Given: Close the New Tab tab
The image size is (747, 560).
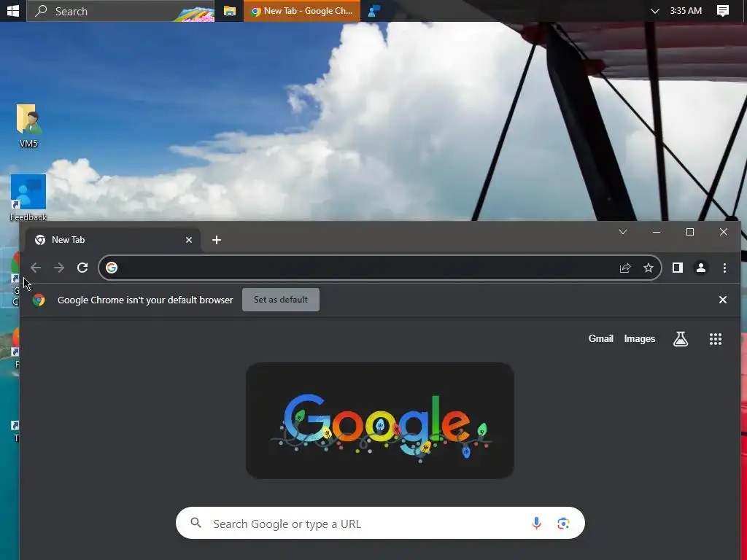Looking at the screenshot, I should pos(189,240).
